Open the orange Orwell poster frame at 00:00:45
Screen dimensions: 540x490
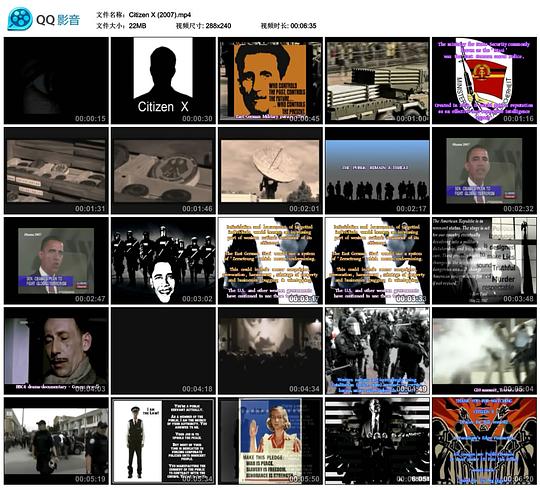click(x=270, y=81)
